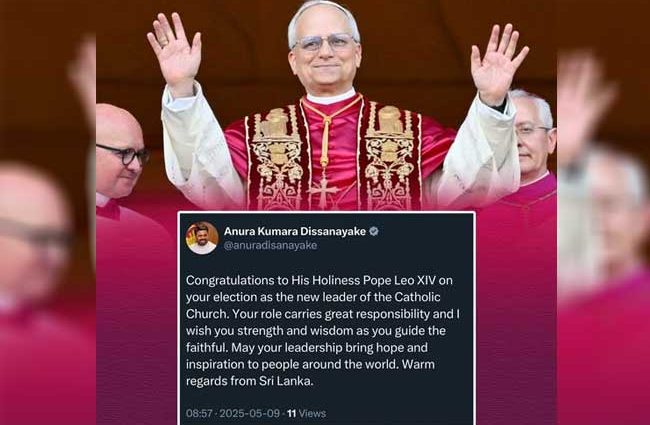Click the gold-embroidered red stole
This screenshot has width=650, height=425.
coord(333,155)
